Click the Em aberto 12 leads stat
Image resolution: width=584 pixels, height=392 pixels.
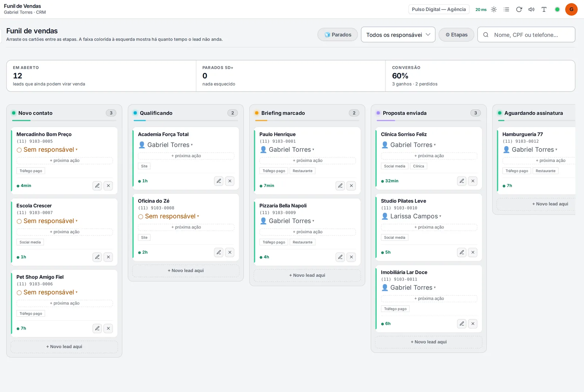pyautogui.click(x=101, y=76)
